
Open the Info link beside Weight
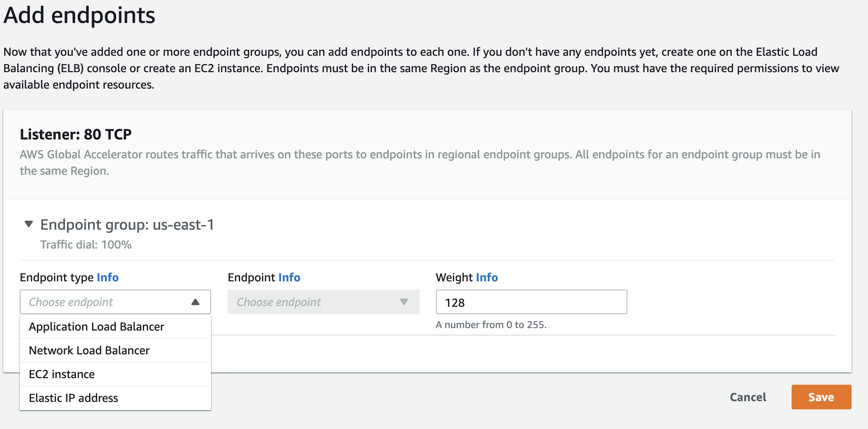point(487,278)
